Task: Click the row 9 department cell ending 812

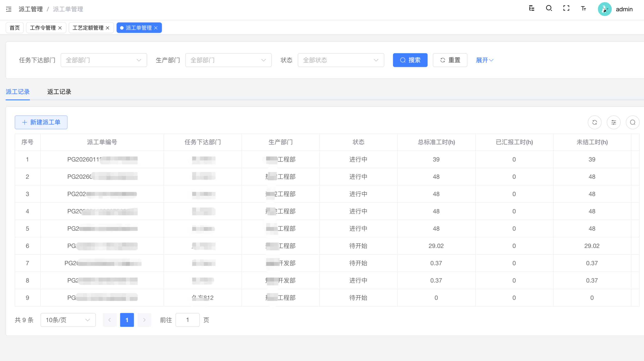Action: (x=203, y=298)
